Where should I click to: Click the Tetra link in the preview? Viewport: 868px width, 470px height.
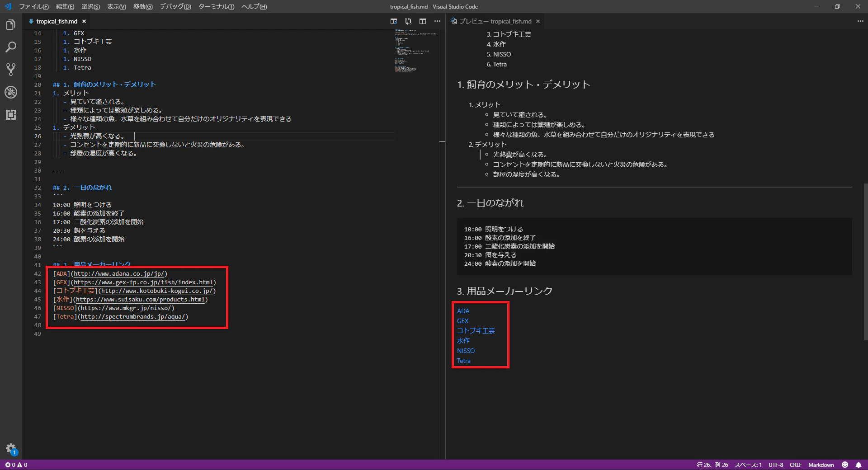[x=463, y=361]
